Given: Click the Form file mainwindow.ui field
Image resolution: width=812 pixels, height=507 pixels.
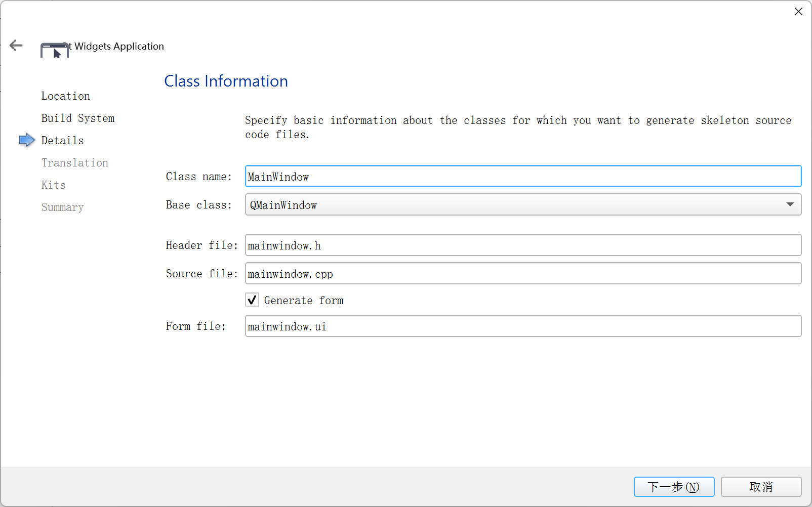Looking at the screenshot, I should tap(523, 326).
